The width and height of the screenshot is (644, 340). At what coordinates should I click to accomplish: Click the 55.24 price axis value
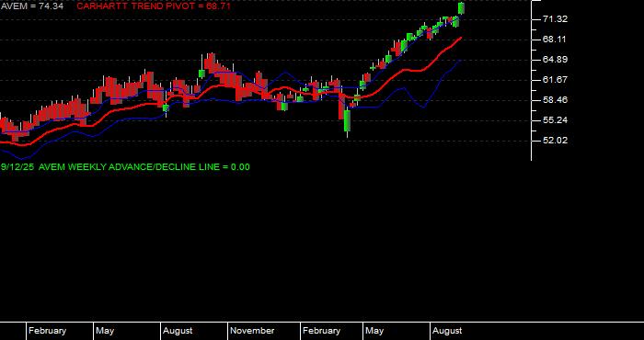555,119
